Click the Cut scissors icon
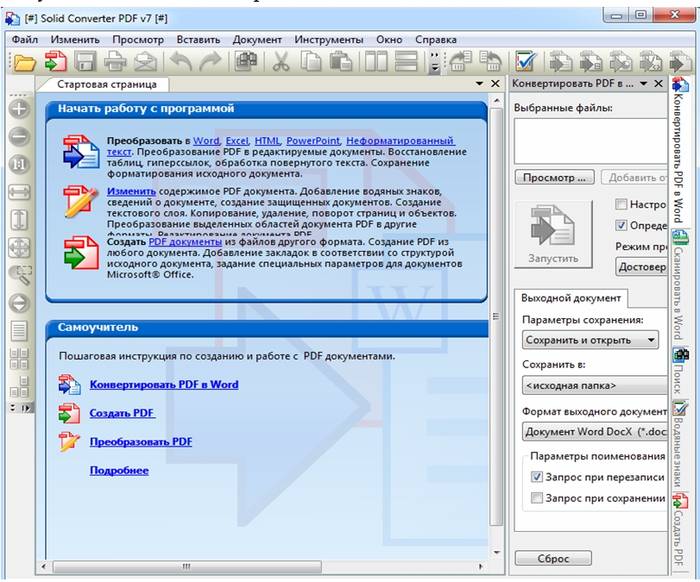 (x=280, y=61)
